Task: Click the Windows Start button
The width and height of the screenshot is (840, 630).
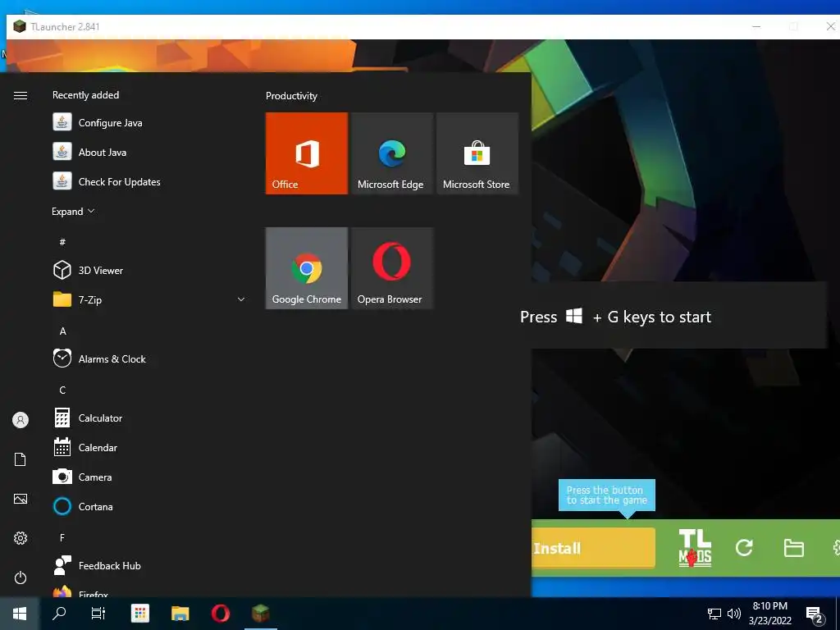Action: point(20,614)
